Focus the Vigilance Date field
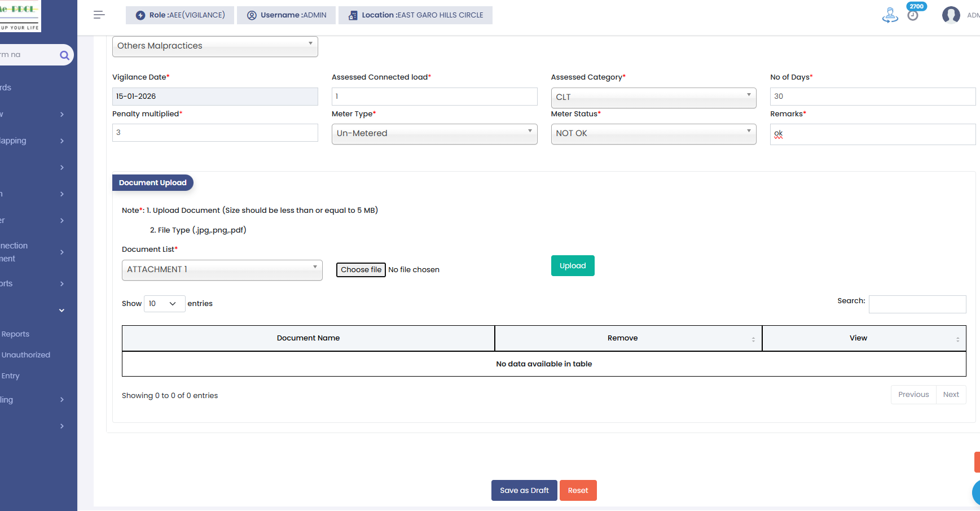 215,97
